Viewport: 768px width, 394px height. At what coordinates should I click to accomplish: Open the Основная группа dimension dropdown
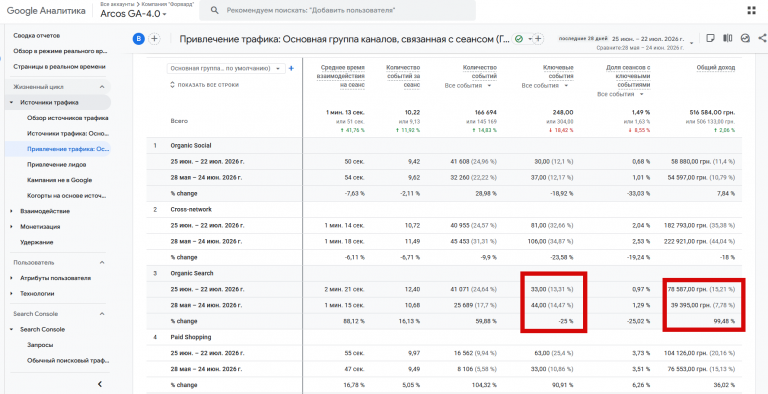coord(226,69)
